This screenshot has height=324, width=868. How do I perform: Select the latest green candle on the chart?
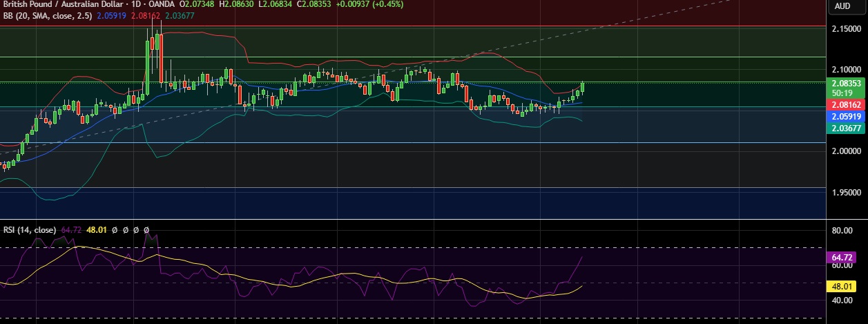click(583, 87)
